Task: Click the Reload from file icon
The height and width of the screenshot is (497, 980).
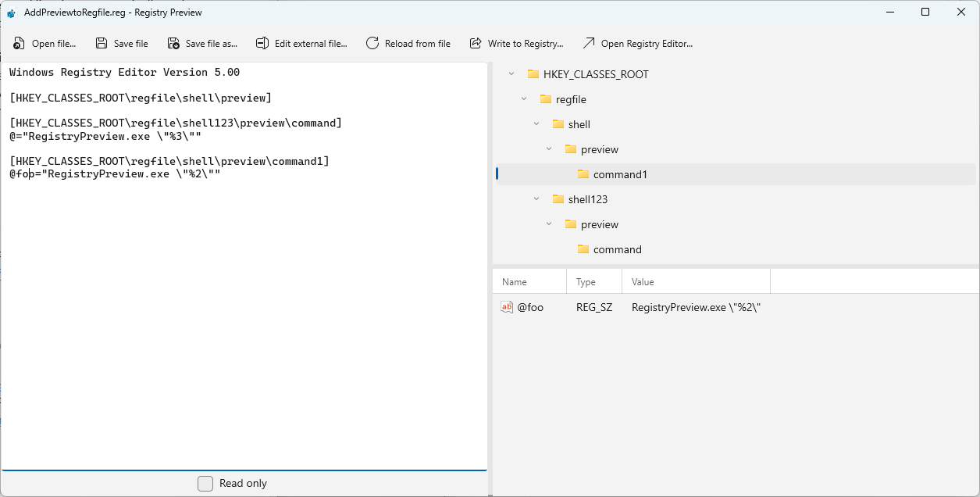Action: pos(371,43)
